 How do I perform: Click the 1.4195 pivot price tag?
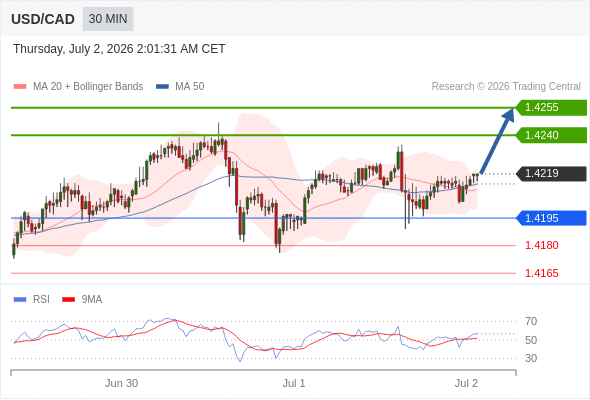point(551,218)
